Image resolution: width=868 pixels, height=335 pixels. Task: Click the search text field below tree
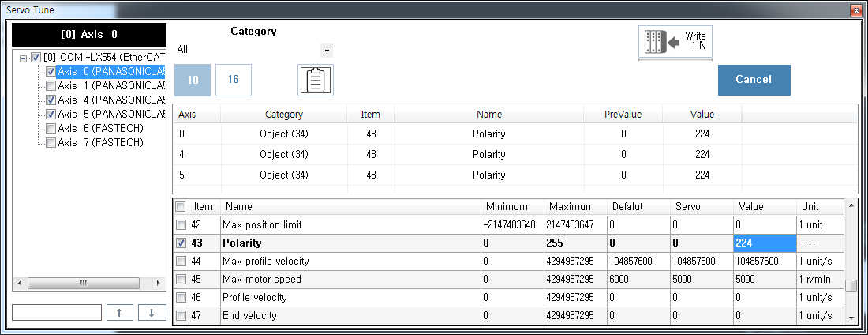(x=57, y=312)
